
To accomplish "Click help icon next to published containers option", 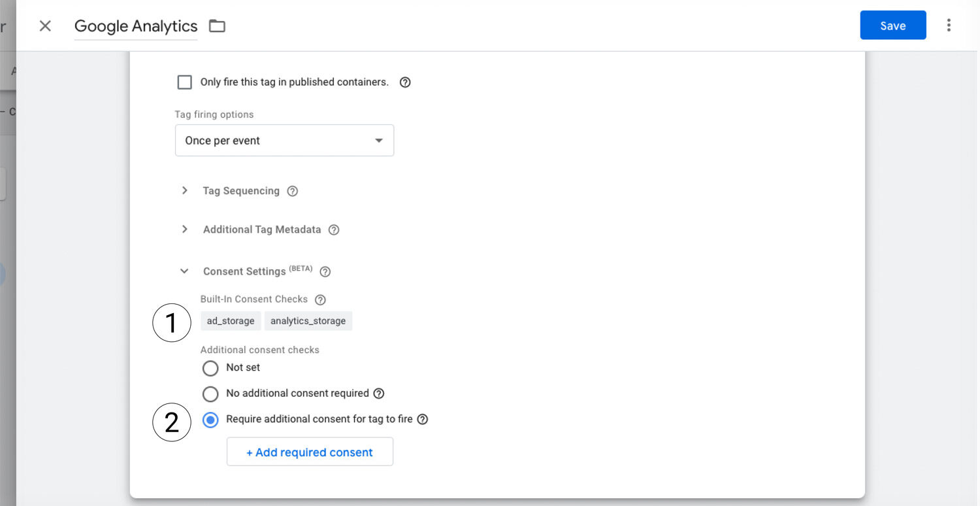I will pyautogui.click(x=405, y=82).
